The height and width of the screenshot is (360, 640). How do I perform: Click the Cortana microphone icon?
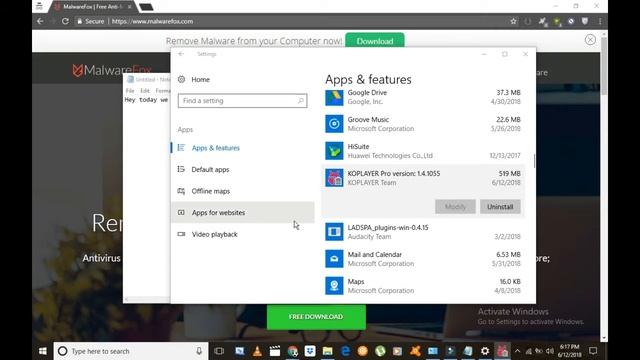click(x=199, y=351)
